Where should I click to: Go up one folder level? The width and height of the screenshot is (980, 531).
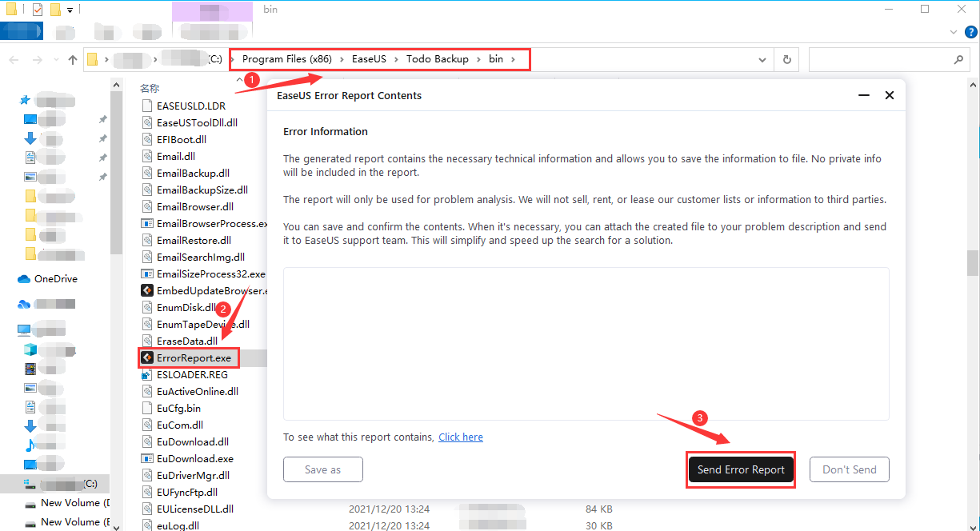click(x=73, y=60)
